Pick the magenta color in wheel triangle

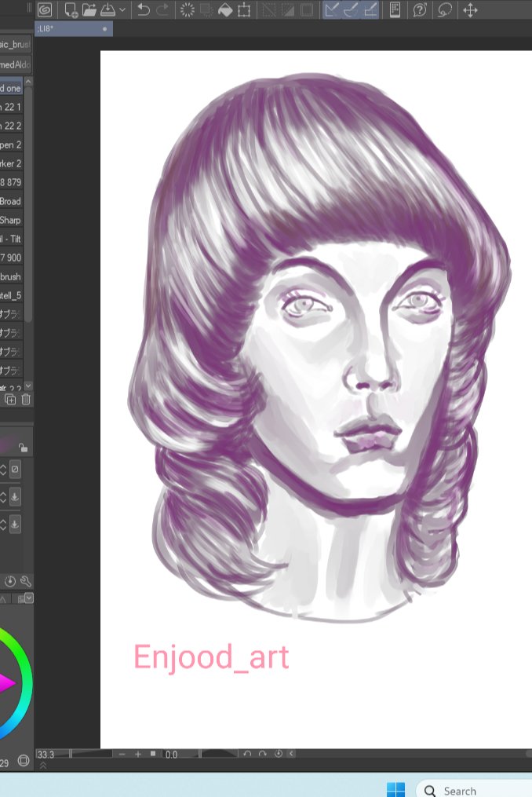click(x=6, y=684)
